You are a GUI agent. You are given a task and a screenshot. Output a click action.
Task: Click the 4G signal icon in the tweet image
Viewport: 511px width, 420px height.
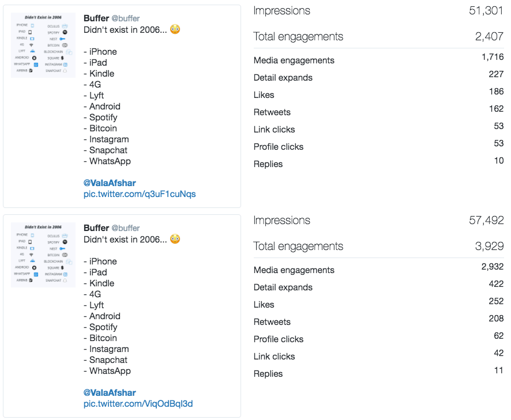coord(31,45)
